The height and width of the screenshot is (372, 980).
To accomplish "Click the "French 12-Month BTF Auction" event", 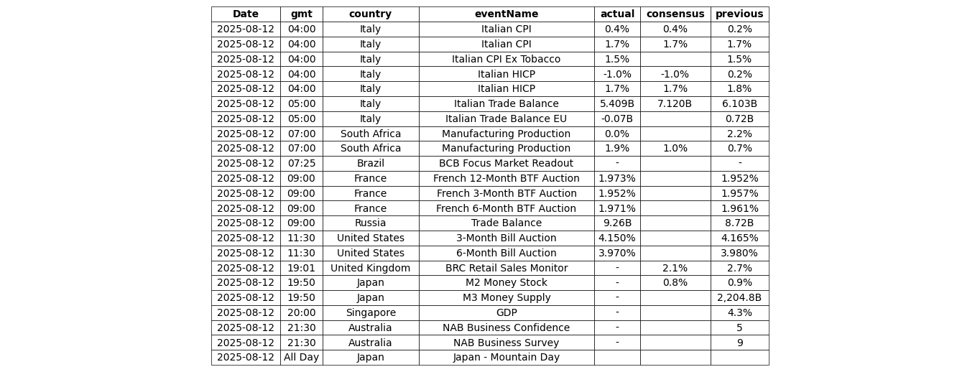I will (506, 179).
